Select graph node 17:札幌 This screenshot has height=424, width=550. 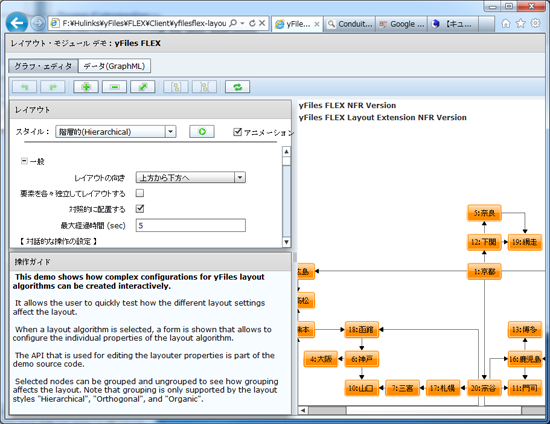point(443,388)
